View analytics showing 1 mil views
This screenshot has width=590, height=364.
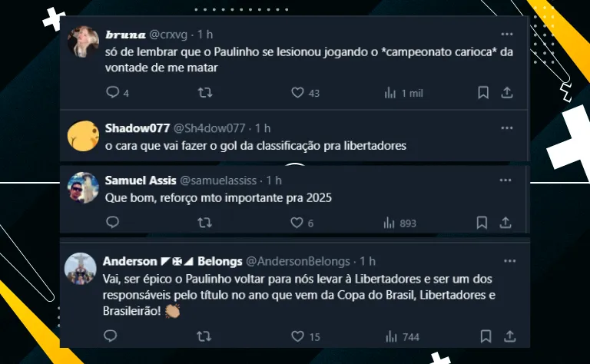389,93
